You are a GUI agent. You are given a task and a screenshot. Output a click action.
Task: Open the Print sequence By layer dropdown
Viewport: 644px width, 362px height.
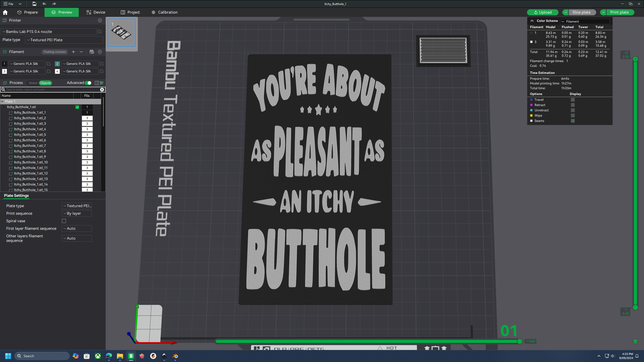(x=77, y=213)
